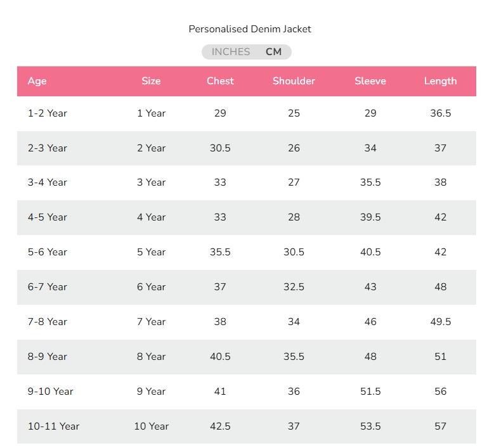The width and height of the screenshot is (494, 448).
Task: Click the Age column header
Action: (x=37, y=81)
